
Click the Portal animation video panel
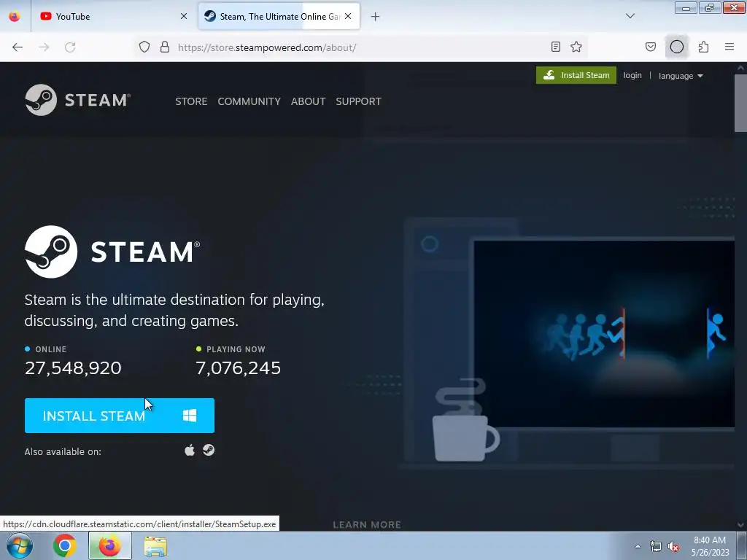coord(604,333)
